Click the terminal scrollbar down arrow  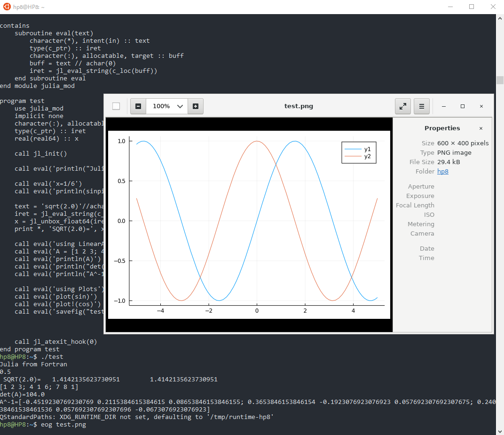pyautogui.click(x=500, y=431)
